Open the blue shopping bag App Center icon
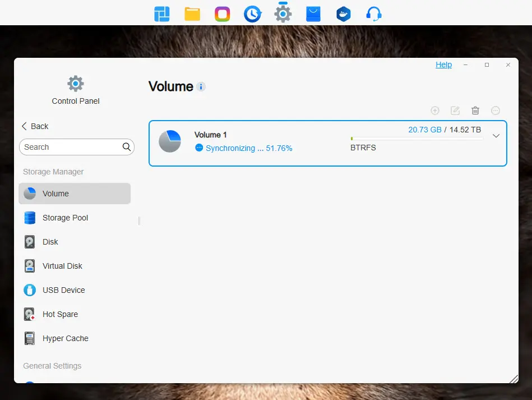The width and height of the screenshot is (532, 400). [x=313, y=14]
